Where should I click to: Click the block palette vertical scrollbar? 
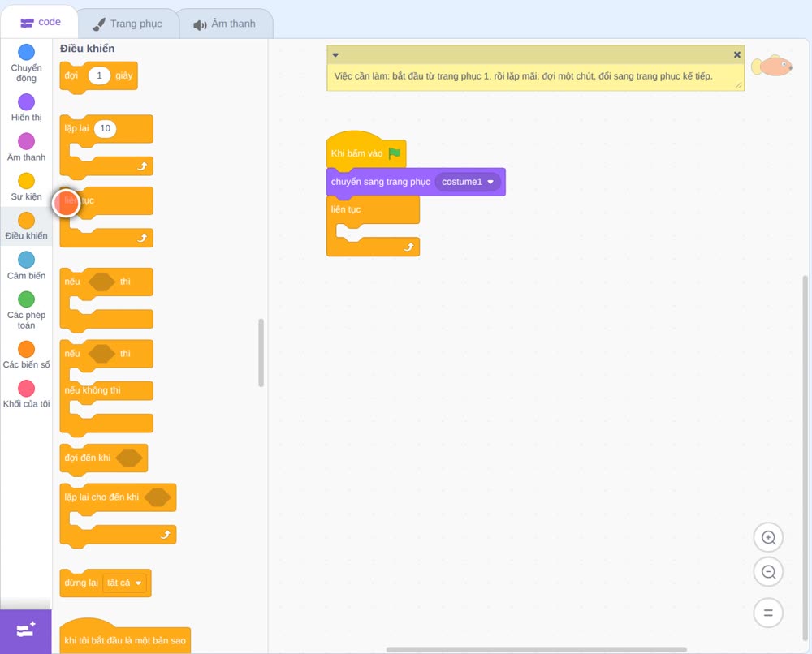(261, 352)
